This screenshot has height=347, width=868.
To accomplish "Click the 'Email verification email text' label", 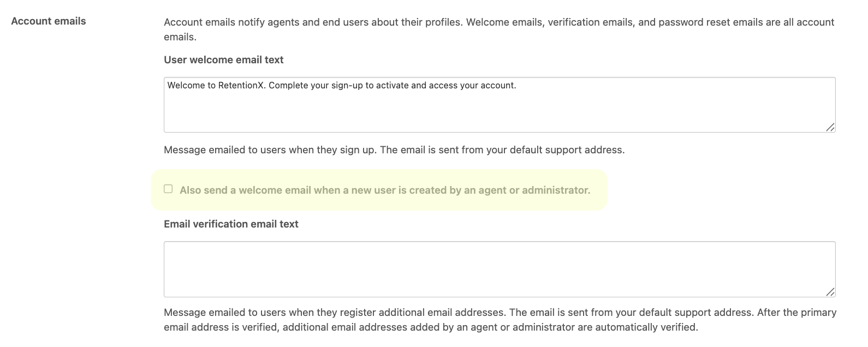I will (x=231, y=224).
